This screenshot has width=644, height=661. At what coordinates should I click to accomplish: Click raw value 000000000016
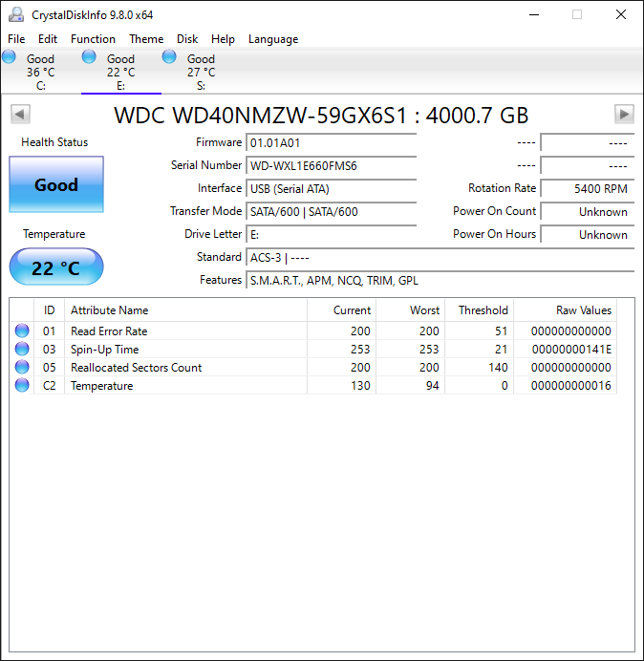[571, 386]
